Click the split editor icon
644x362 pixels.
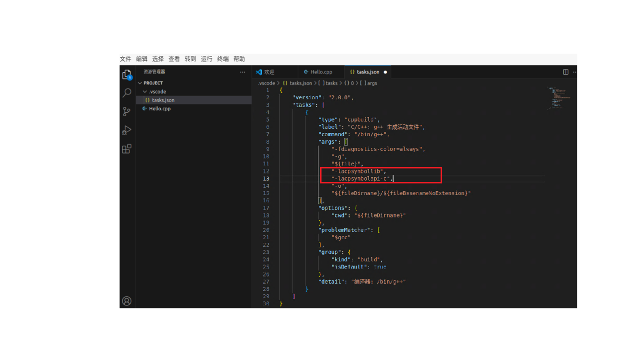tap(566, 72)
